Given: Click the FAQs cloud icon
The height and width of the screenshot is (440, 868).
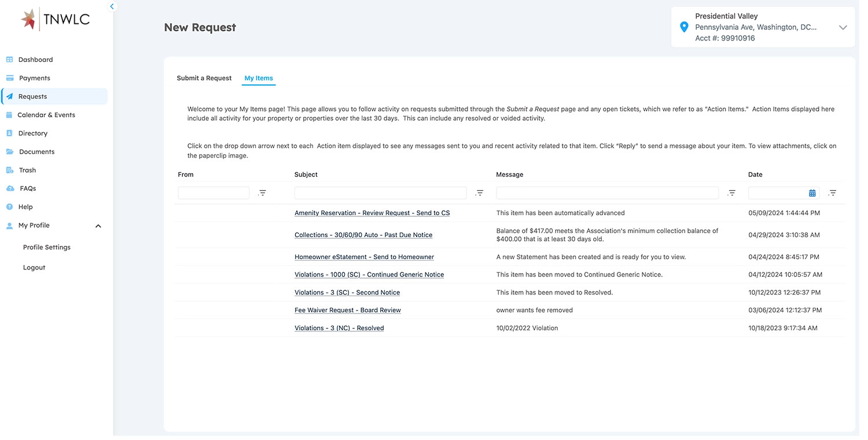Looking at the screenshot, I should [x=9, y=188].
